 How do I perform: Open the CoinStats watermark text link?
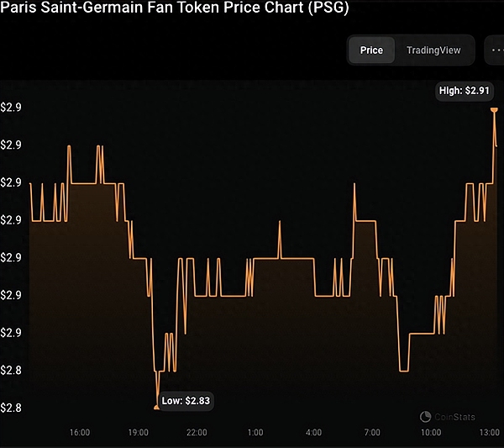454,416
